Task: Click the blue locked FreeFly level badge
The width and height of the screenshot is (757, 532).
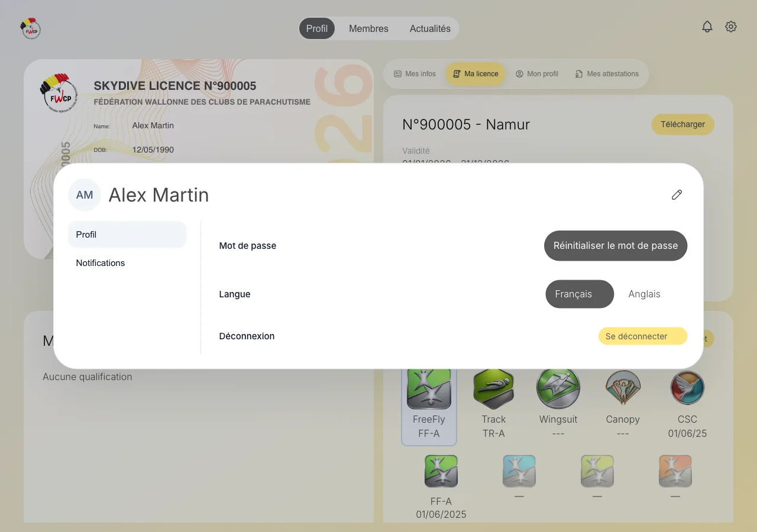Action: click(x=519, y=471)
